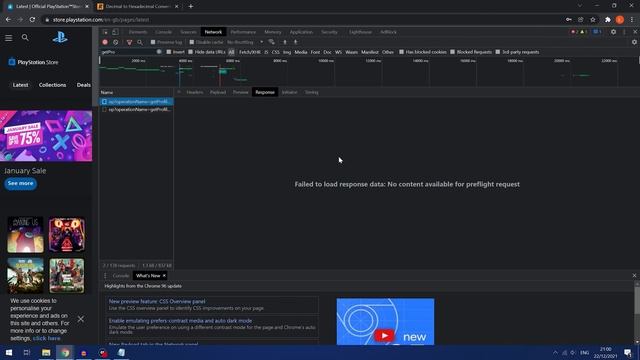Click the red errors count badge
The width and height of the screenshot is (640, 360).
pos(574,32)
